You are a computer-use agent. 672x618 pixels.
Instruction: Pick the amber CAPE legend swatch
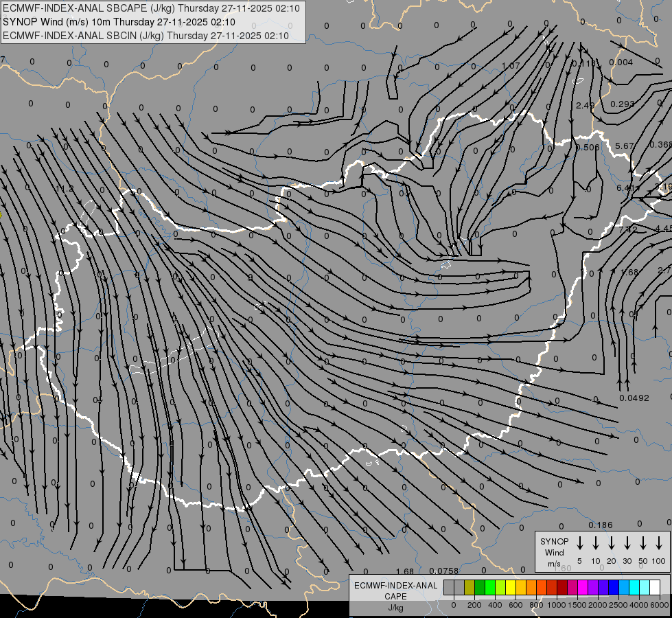(x=521, y=587)
